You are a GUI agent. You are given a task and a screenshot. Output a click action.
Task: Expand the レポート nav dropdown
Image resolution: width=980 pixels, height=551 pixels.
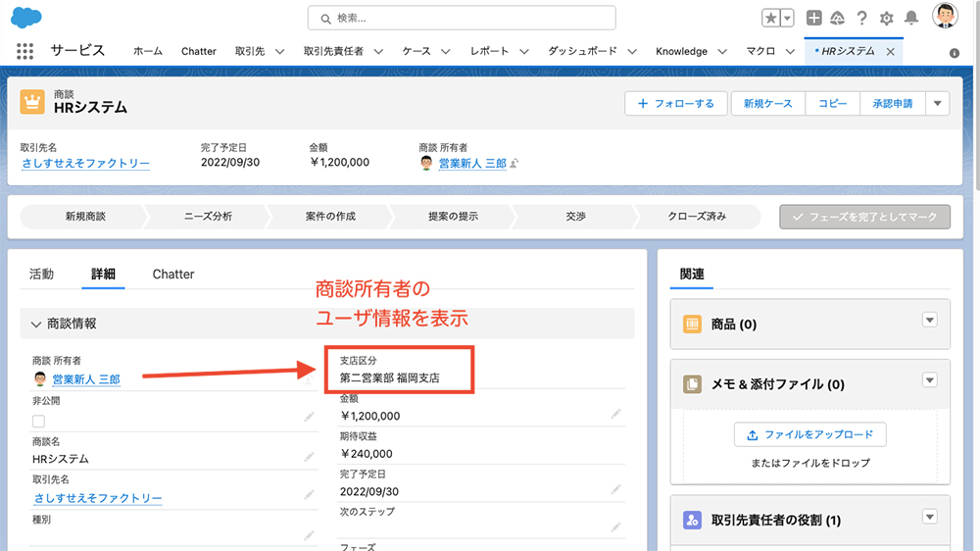(523, 52)
